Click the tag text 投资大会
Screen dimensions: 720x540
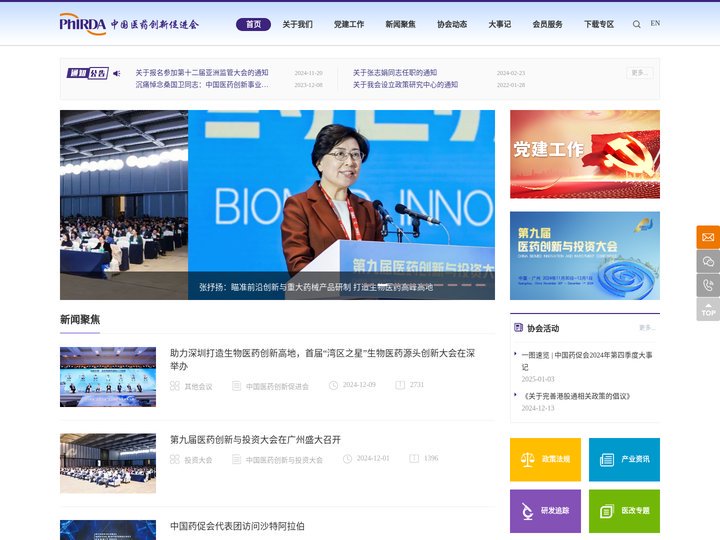pos(198,460)
